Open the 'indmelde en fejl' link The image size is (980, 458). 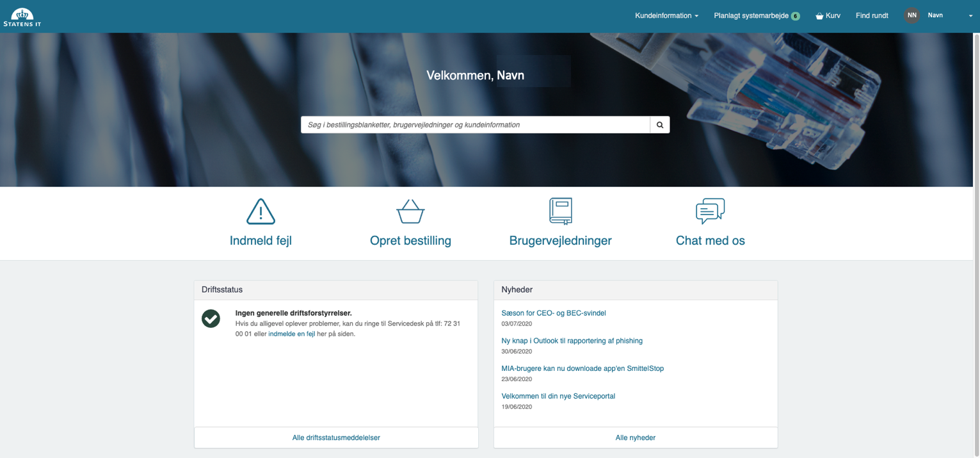tap(291, 334)
